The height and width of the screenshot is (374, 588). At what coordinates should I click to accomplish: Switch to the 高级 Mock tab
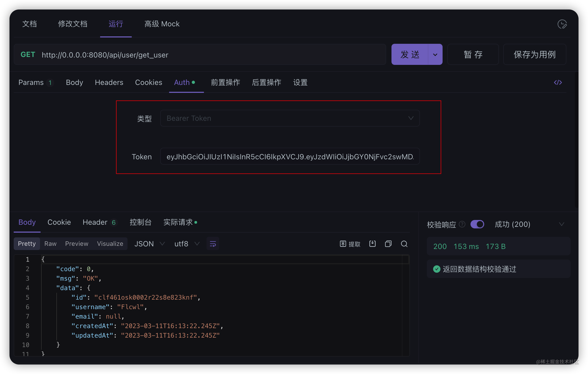[x=162, y=24]
